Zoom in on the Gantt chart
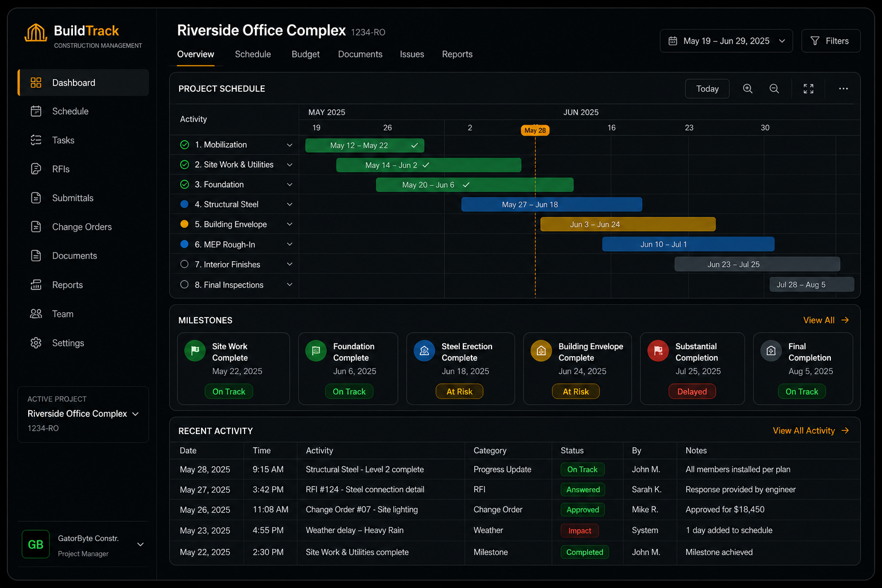882x588 pixels. tap(748, 88)
